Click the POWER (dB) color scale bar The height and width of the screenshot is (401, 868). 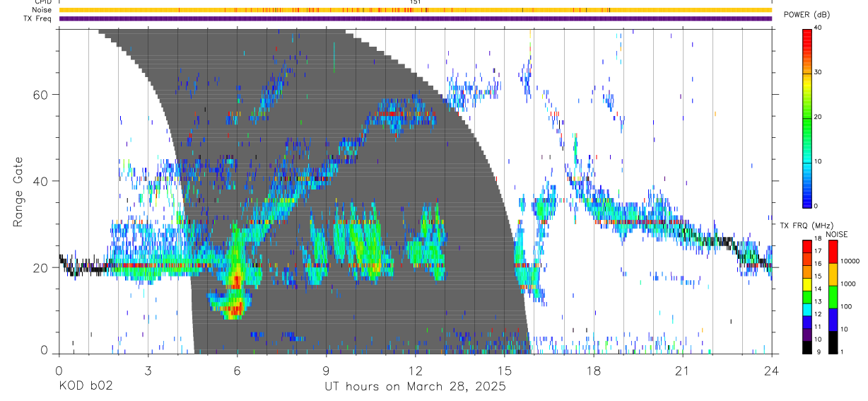807,117
